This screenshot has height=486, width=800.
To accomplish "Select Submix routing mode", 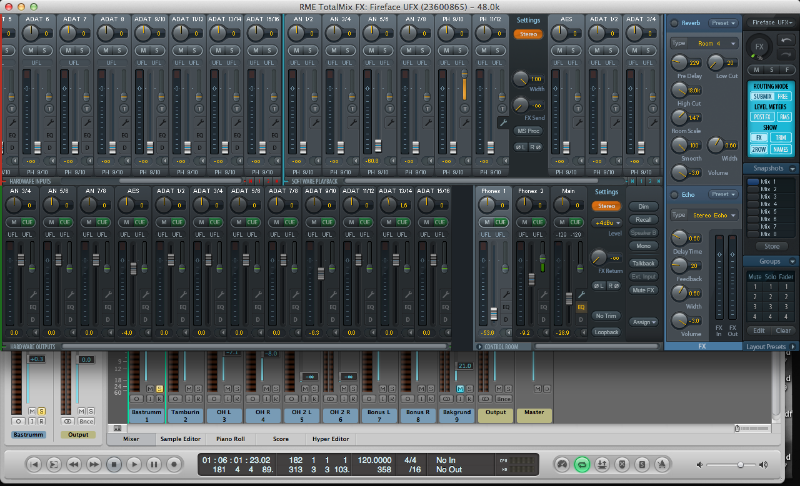I will tap(763, 96).
